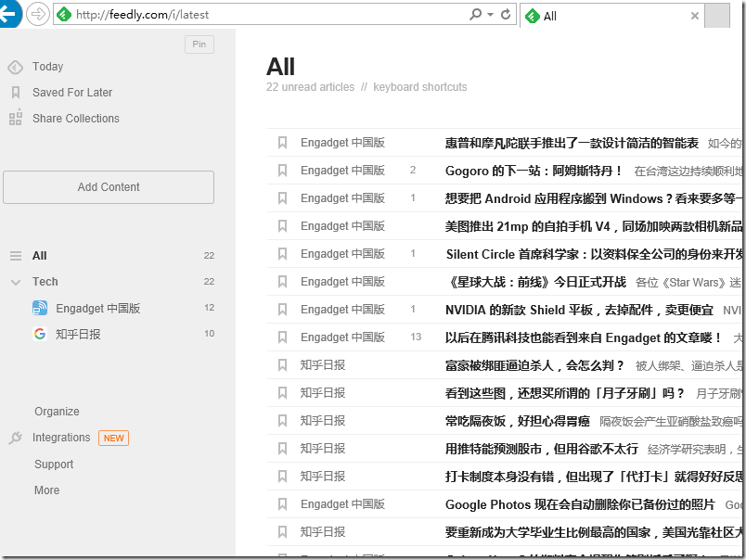Image resolution: width=746 pixels, height=560 pixels.
Task: Open article 想要把 Android 应用程序搬到 Windows
Action: pos(593,198)
